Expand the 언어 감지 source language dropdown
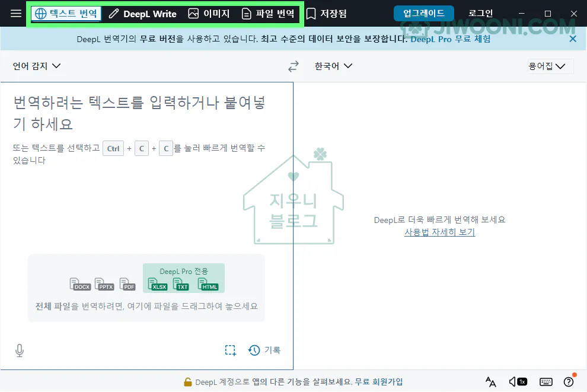The image size is (587, 392). click(37, 66)
